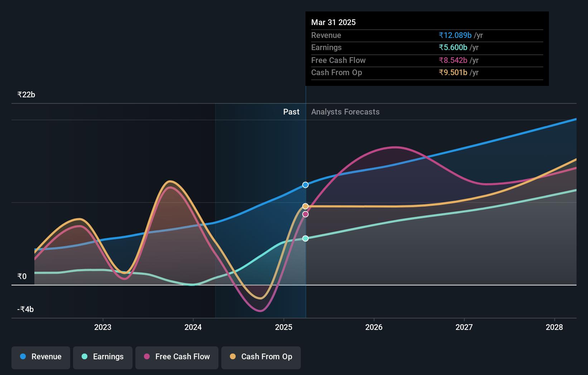Click the 2026 x-axis label

click(374, 327)
